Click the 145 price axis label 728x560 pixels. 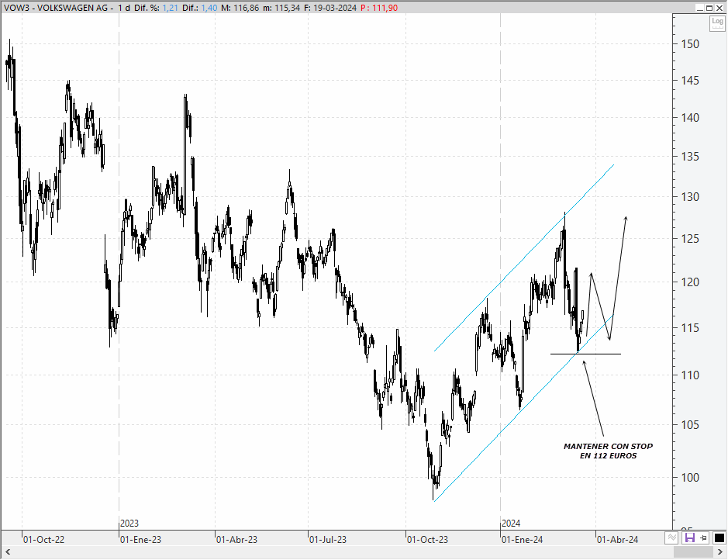click(x=690, y=81)
